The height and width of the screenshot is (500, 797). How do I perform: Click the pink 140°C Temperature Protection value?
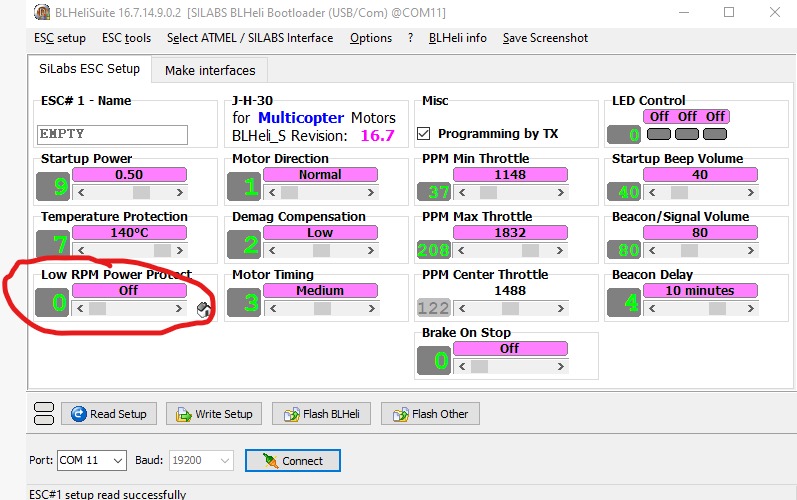(x=130, y=233)
